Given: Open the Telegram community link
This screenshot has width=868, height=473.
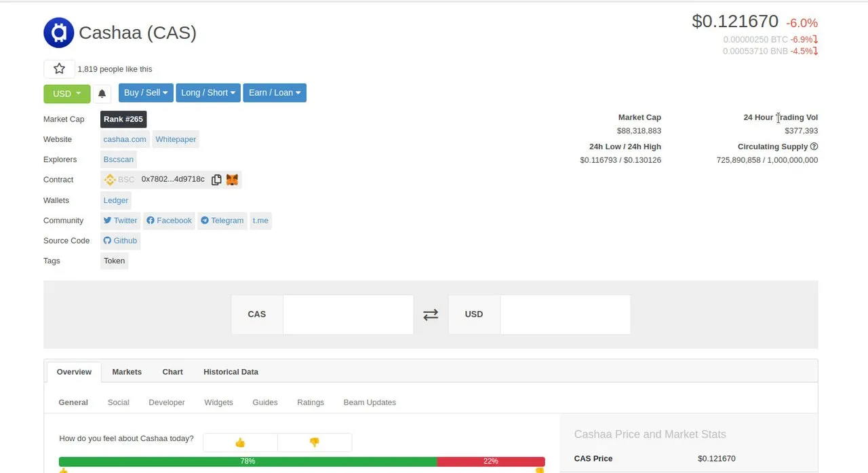Looking at the screenshot, I should click(222, 221).
